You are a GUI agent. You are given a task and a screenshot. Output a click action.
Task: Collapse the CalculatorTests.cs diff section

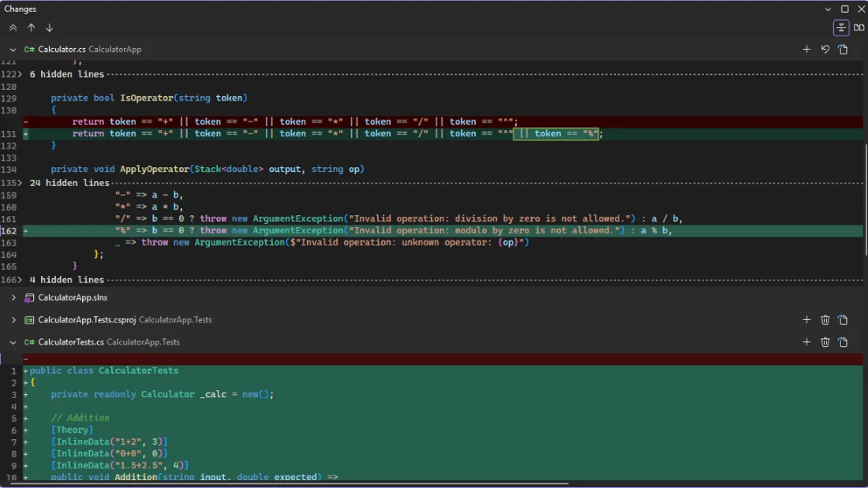[x=13, y=342]
